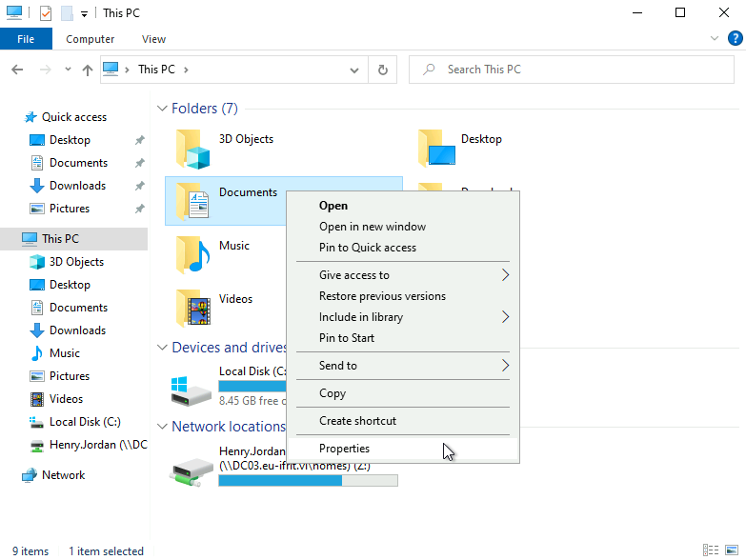Open Desktop under This PC in sidebar
Viewport: 746px width, 560px height.
point(73,284)
